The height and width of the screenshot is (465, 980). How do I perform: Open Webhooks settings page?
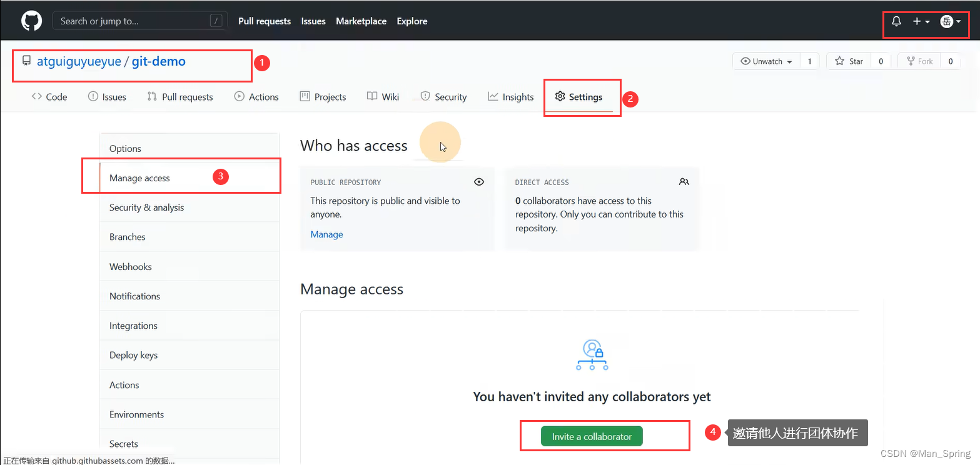189,267
